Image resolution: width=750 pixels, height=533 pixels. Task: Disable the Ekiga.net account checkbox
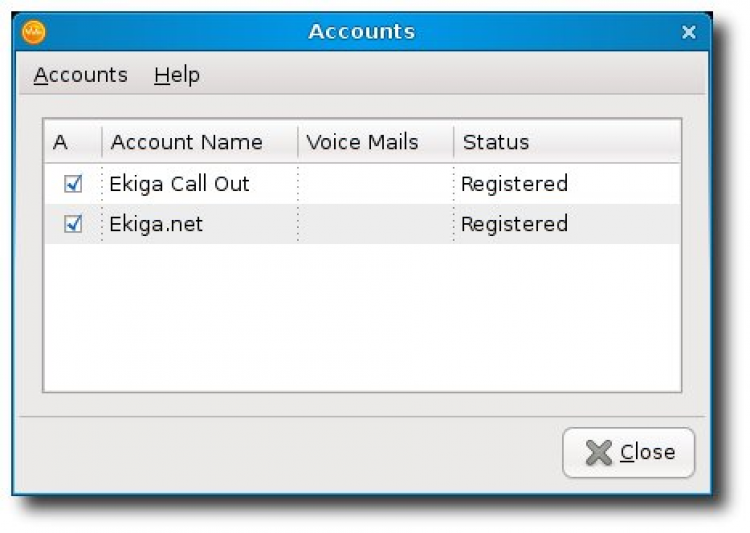pyautogui.click(x=72, y=224)
